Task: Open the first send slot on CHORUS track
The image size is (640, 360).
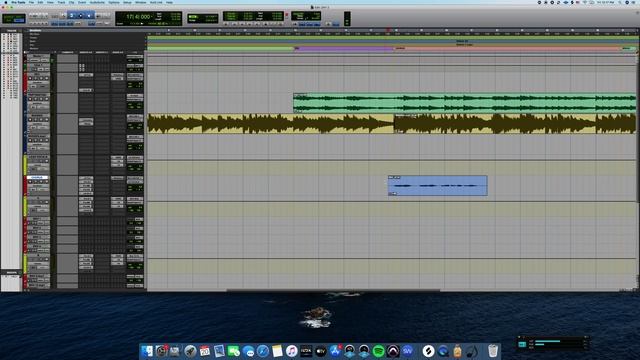Action: tap(118, 178)
